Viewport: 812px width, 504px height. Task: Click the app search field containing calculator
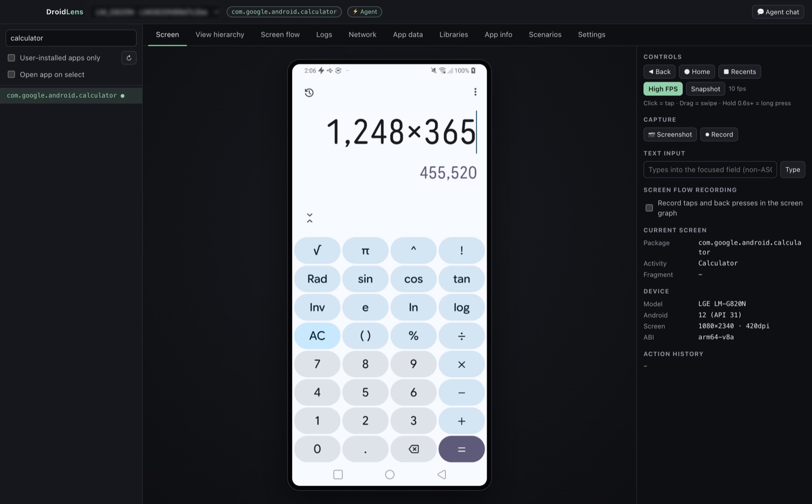click(71, 38)
